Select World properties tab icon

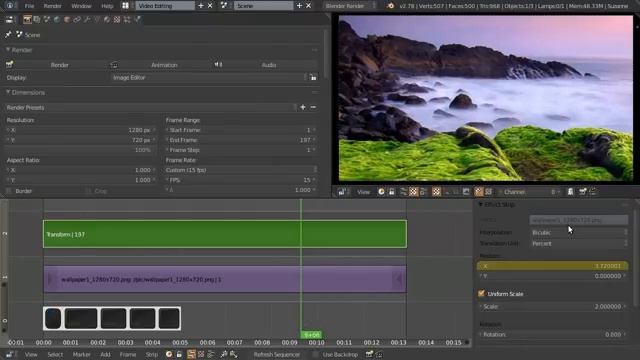point(57,20)
